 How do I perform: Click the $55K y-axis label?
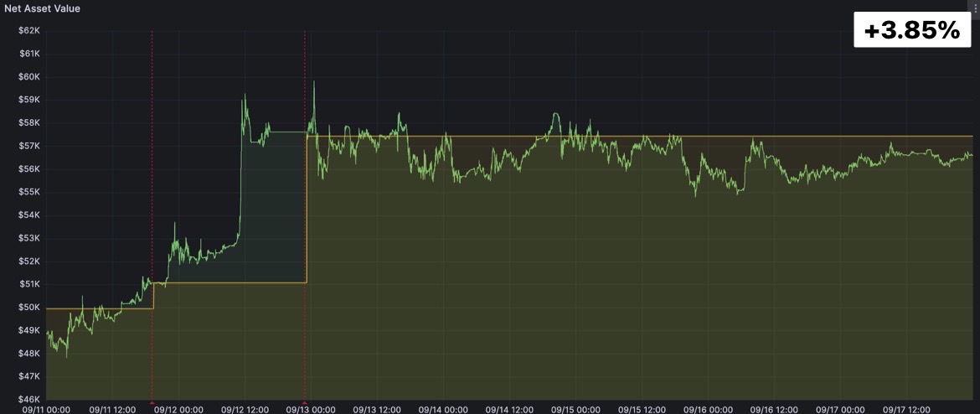(x=31, y=192)
